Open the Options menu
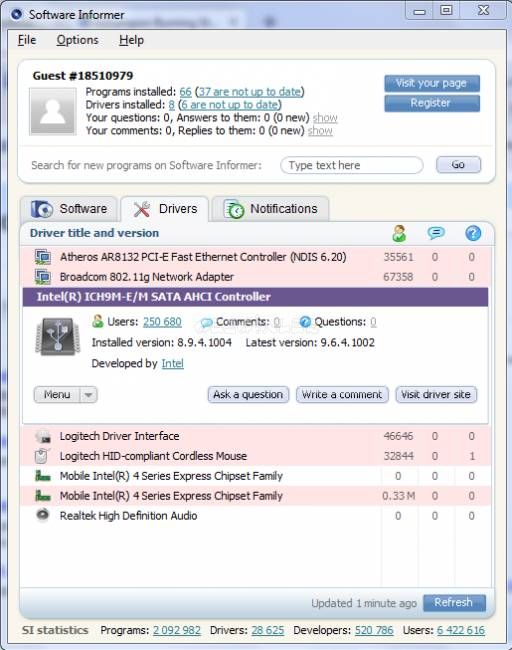 click(78, 40)
